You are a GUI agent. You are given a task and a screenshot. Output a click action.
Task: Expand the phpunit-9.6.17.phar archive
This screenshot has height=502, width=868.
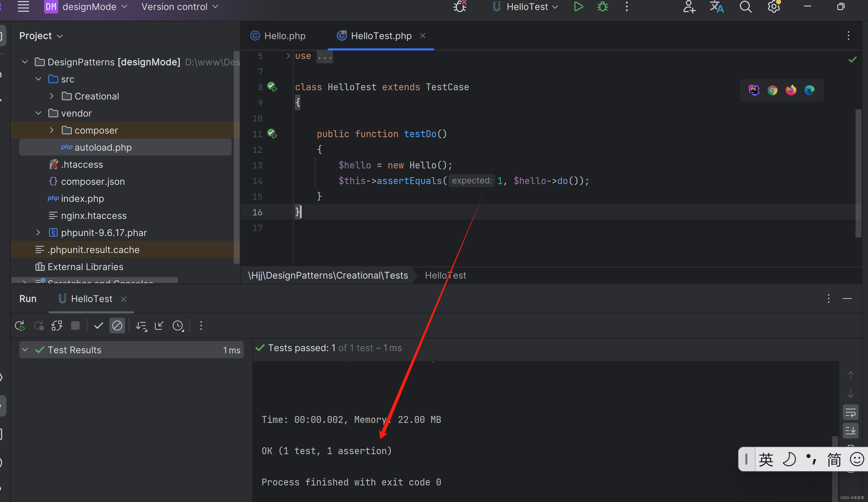point(38,233)
